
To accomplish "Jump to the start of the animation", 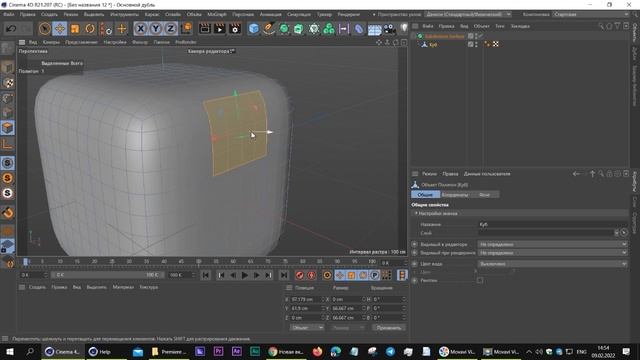I will coord(205,275).
